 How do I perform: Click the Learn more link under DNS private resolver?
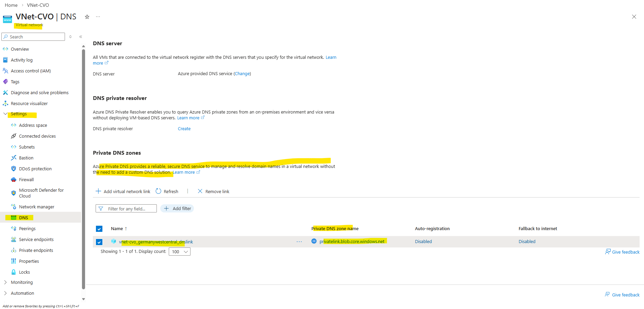(191, 118)
